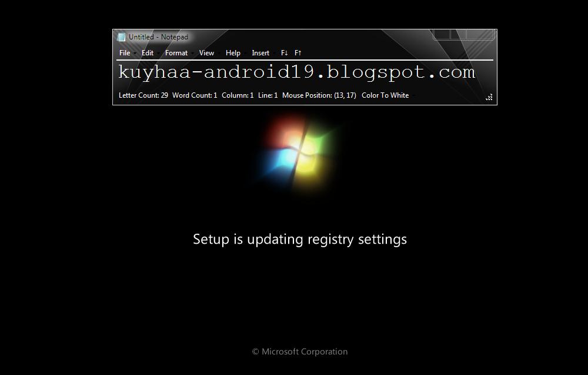Viewport: 588px width, 375px height.
Task: Toggle the Color To White option
Action: (x=385, y=95)
